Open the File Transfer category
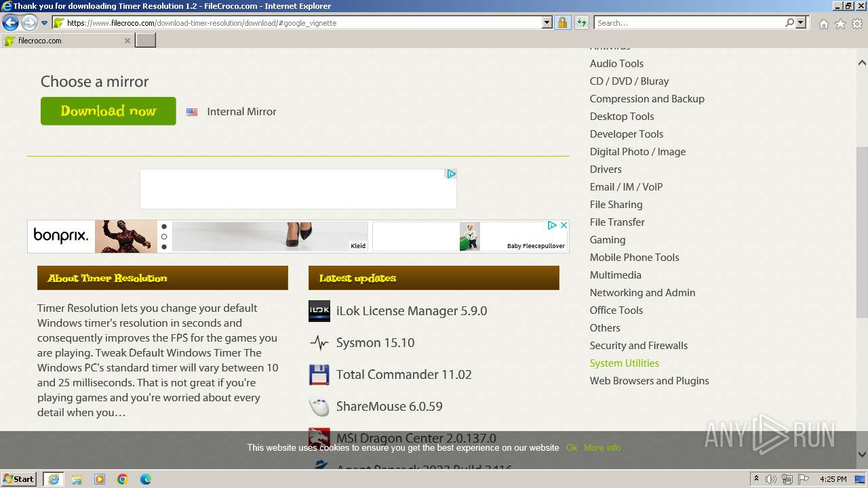The height and width of the screenshot is (488, 868). tap(617, 222)
